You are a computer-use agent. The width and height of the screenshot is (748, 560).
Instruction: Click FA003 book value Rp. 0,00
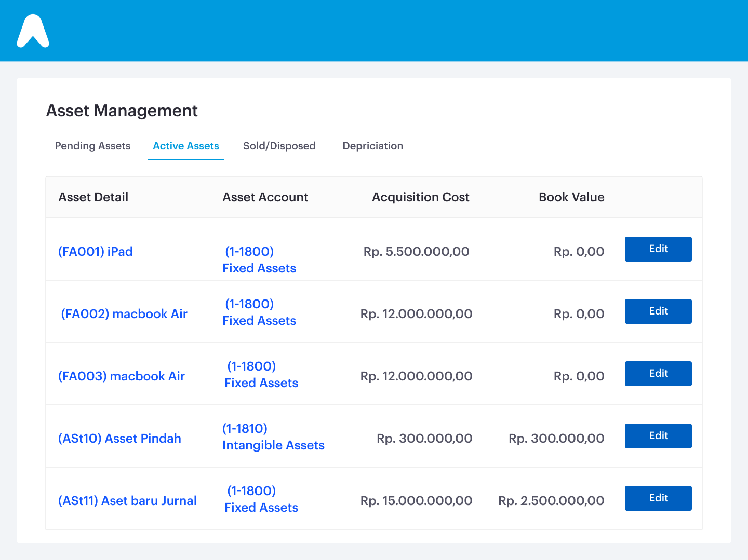tap(579, 376)
